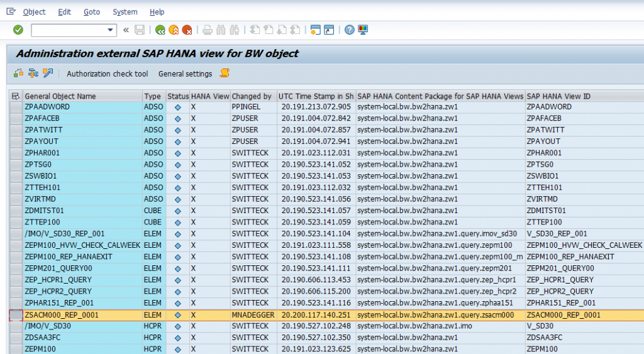Click inside the transaction command field
The width and height of the screenshot is (644, 354).
(x=69, y=30)
